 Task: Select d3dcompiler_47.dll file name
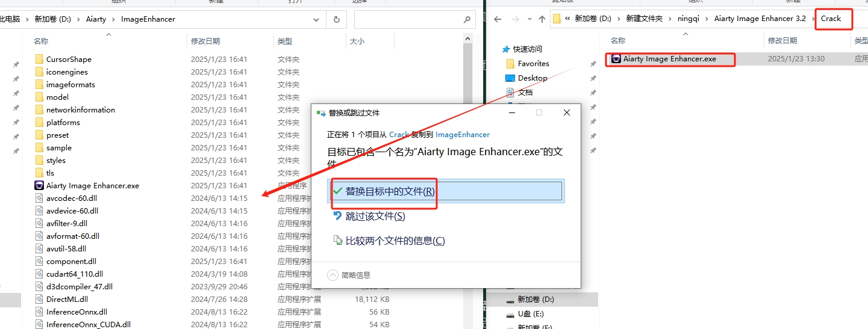(80, 287)
